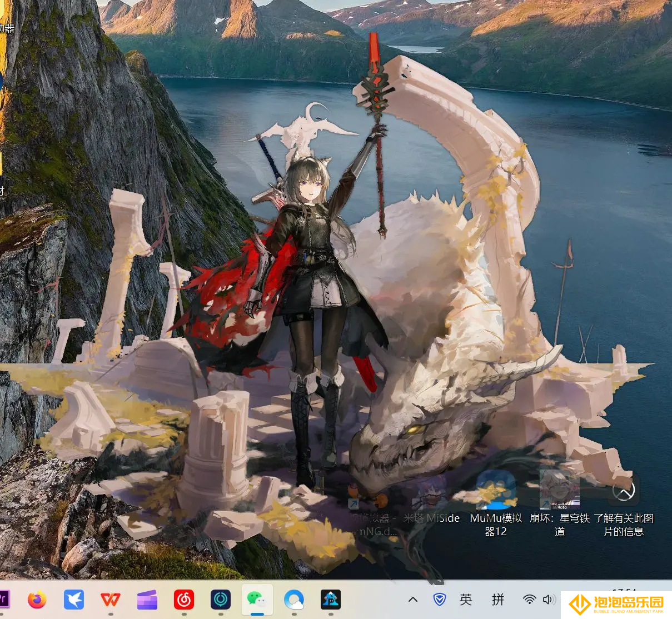Open Firefox from the taskbar
The image size is (672, 619).
click(37, 600)
